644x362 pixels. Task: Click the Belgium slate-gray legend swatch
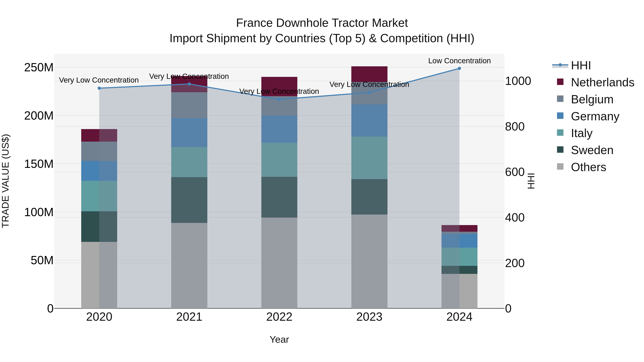560,99
